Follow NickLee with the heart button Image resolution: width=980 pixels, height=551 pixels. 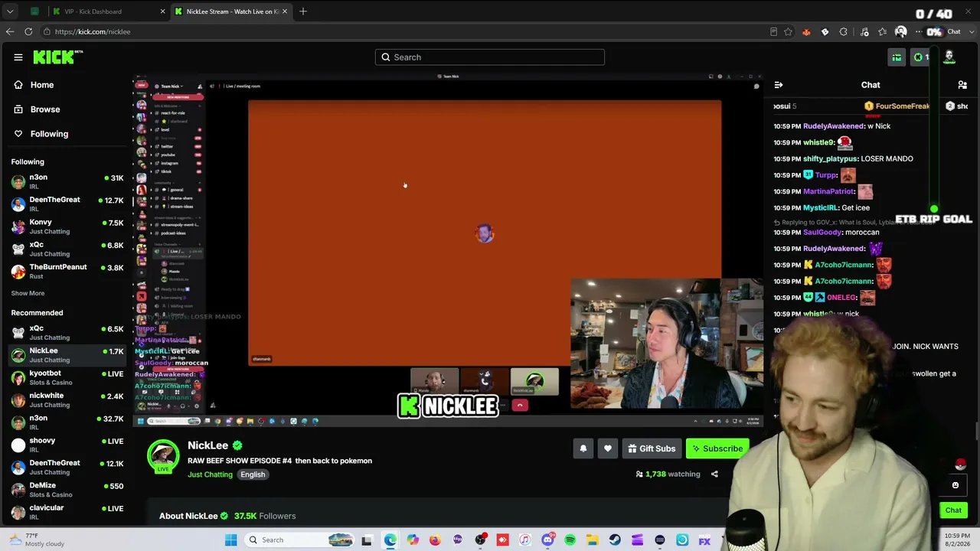click(x=608, y=448)
